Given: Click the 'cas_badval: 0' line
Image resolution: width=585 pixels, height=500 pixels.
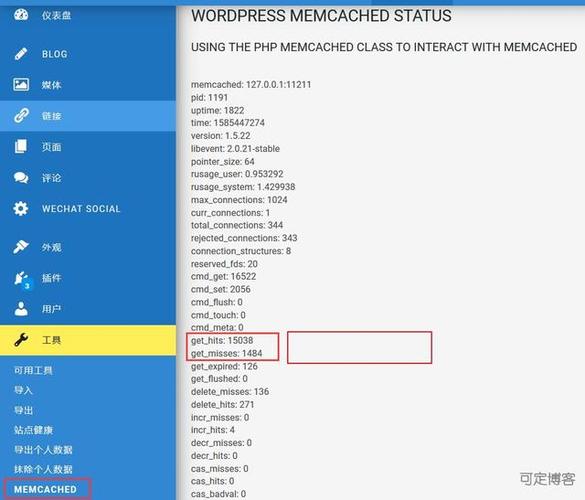Looking at the screenshot, I should click(218, 494).
